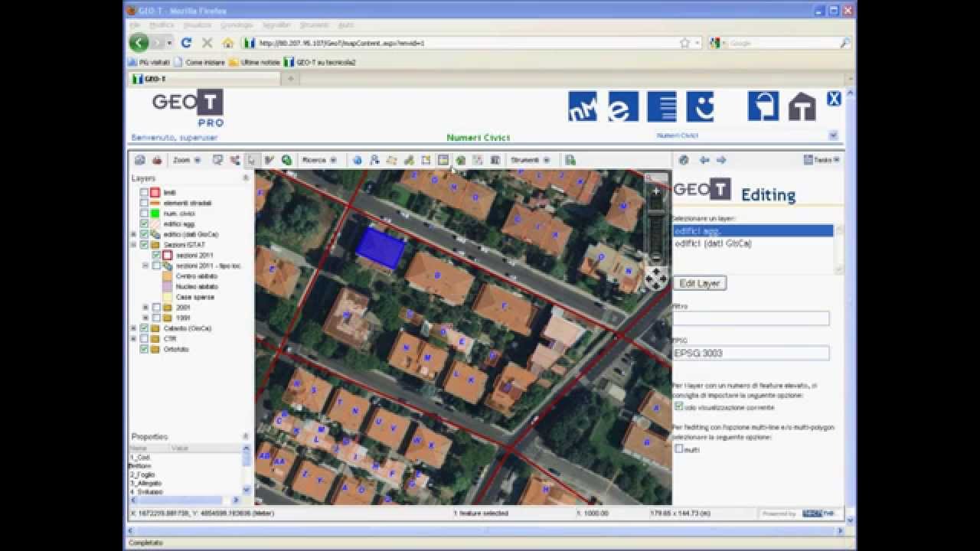This screenshot has width=980, height=551.
Task: Expand the 'Catasto (GloCa)' layer node
Action: pos(134,328)
